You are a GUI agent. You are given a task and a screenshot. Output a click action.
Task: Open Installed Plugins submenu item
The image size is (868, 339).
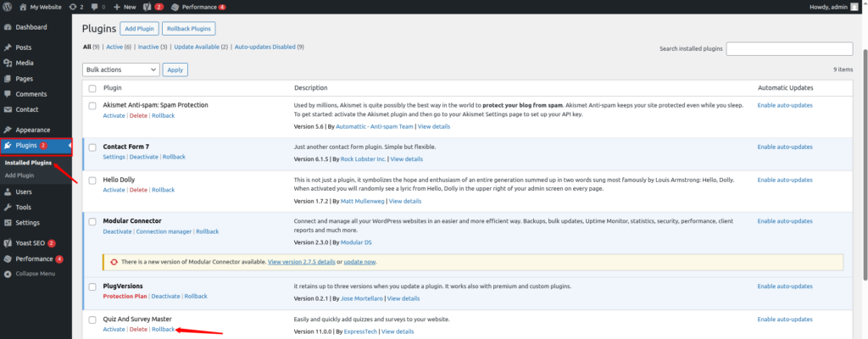click(x=28, y=163)
